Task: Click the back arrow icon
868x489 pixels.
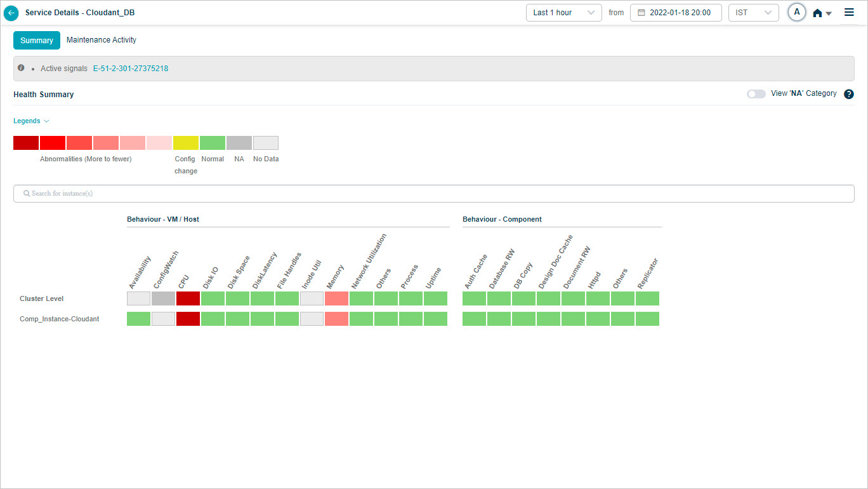Action: (11, 13)
